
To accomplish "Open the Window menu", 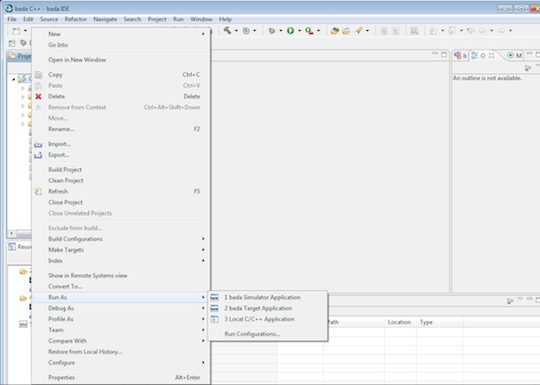I will 201,19.
